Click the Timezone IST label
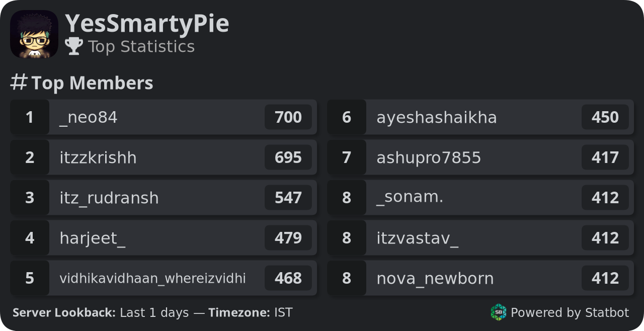Viewport: 644px width, 331px height. point(251,313)
